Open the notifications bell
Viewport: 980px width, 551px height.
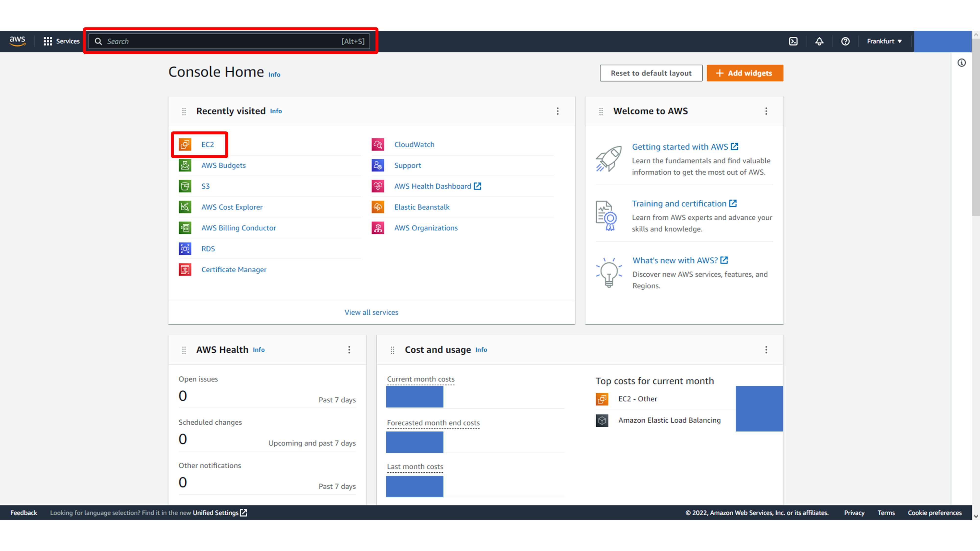click(820, 41)
